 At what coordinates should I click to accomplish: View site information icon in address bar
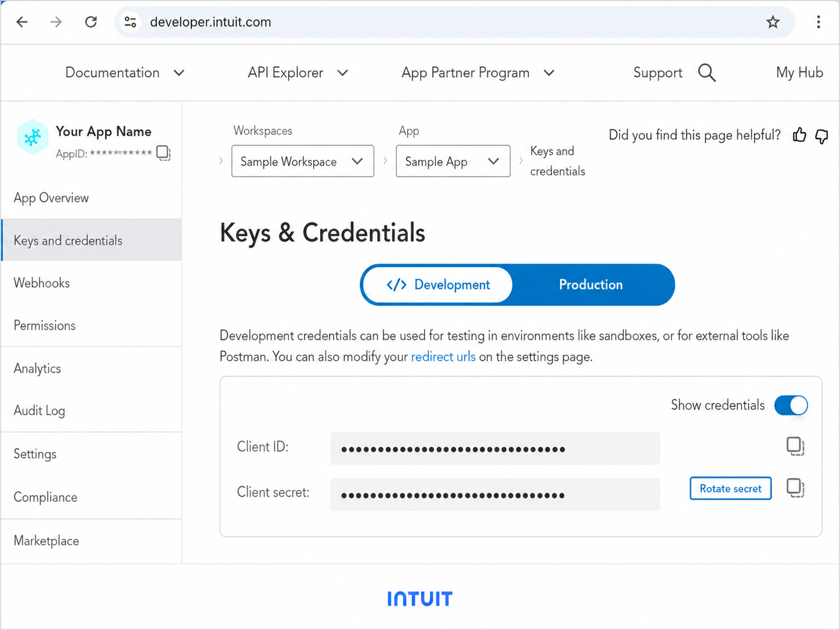point(131,22)
